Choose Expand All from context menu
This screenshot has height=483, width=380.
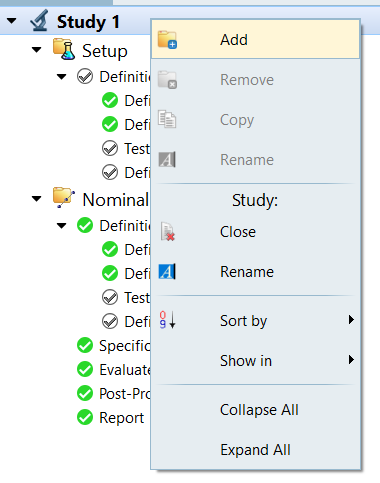point(256,450)
